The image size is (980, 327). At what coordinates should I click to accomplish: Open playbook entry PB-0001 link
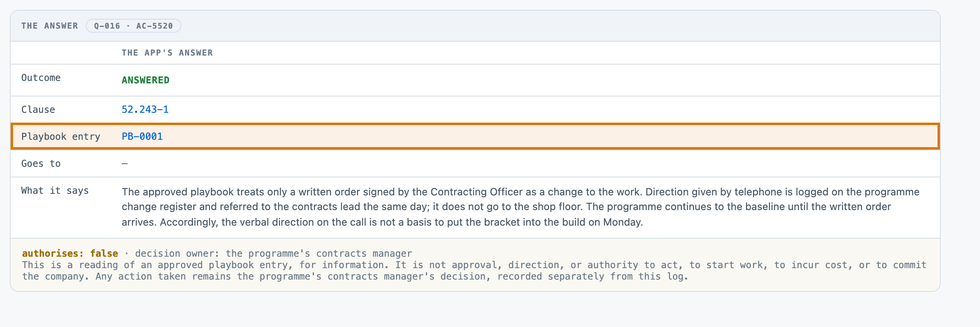click(x=142, y=137)
